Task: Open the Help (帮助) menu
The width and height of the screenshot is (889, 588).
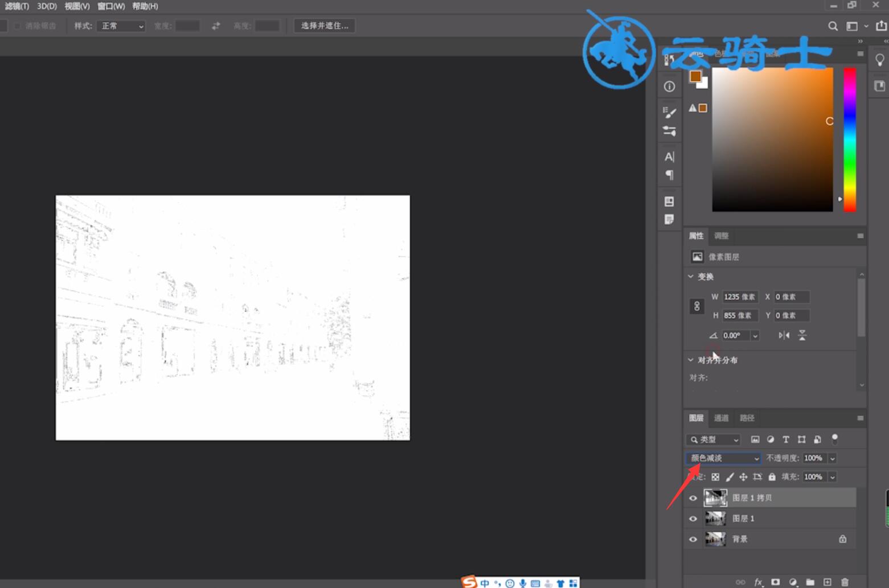Action: [145, 6]
